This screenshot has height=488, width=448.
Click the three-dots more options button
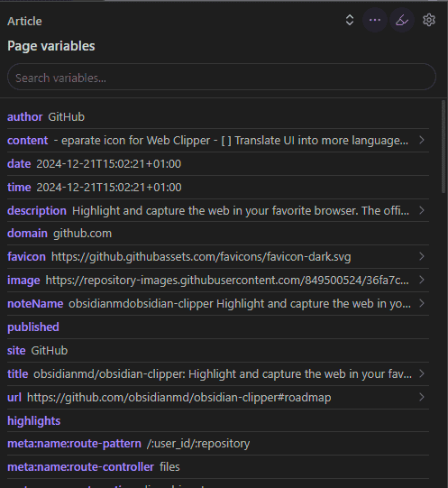pyautogui.click(x=375, y=20)
